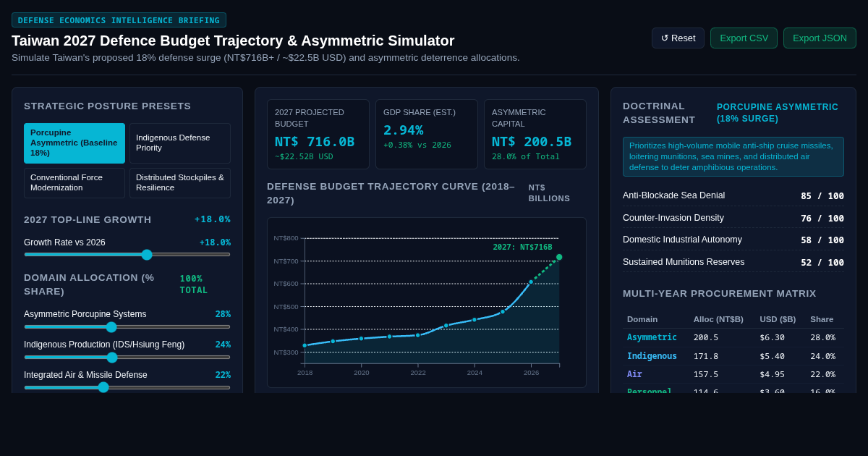868x456 pixels.
Task: Click the '2027: NT$716B' chart label
Action: (522, 248)
